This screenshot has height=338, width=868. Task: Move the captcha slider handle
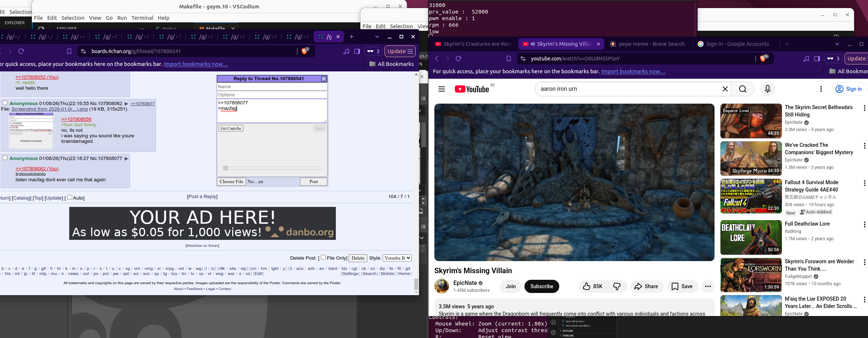click(226, 168)
